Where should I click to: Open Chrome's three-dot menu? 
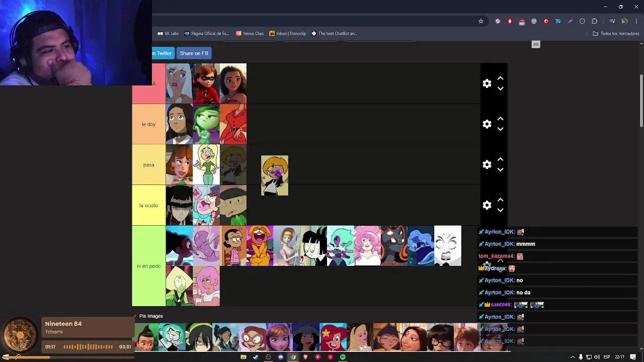636,21
